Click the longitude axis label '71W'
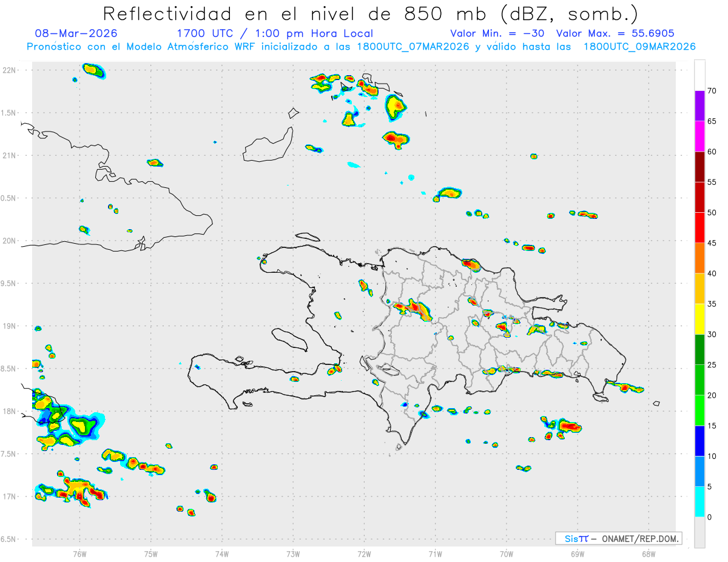This screenshot has height=562, width=728. click(x=435, y=553)
